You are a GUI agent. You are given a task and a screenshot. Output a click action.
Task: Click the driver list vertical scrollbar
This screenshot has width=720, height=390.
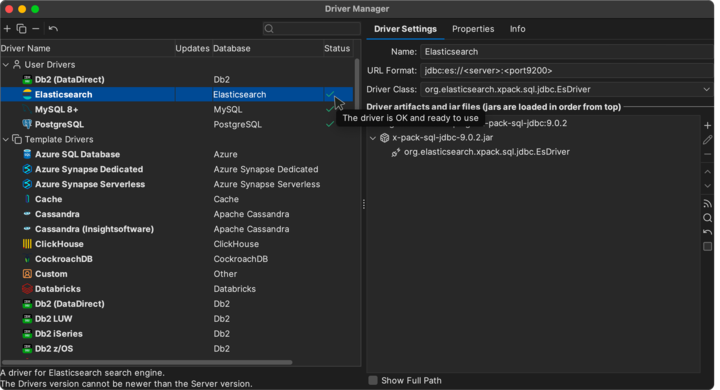click(357, 83)
